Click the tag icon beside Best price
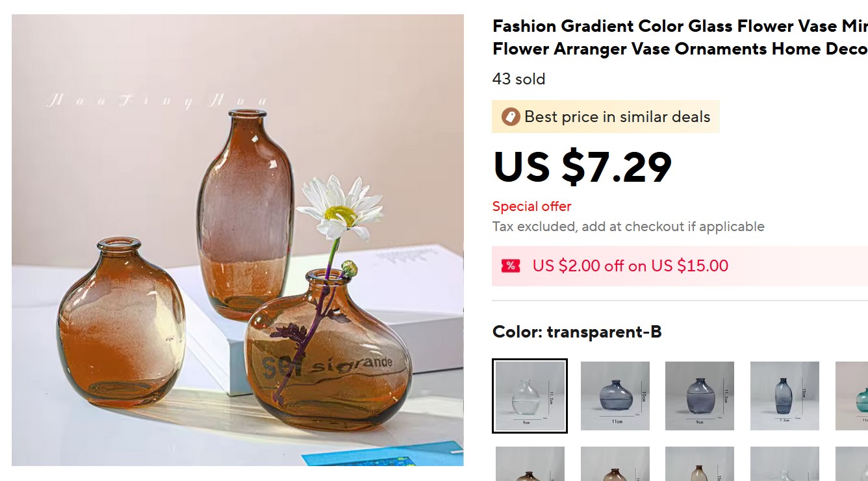868x481 pixels. (x=511, y=117)
